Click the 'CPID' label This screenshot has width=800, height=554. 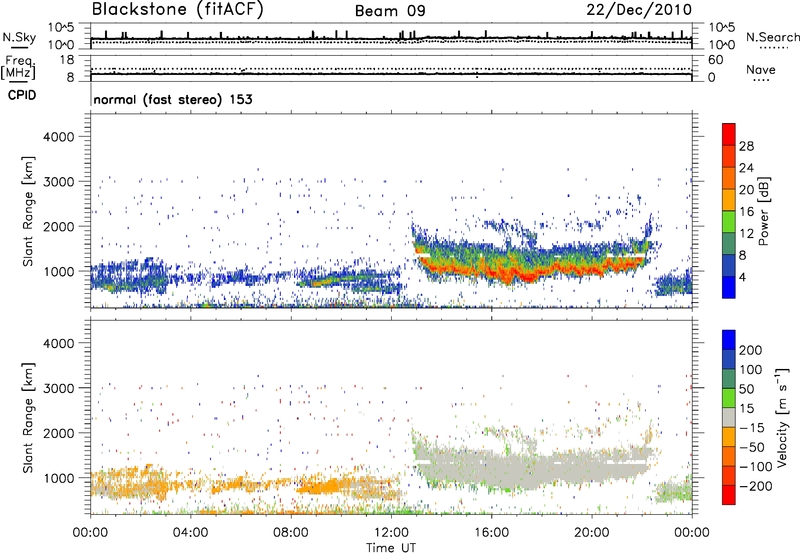click(x=22, y=95)
